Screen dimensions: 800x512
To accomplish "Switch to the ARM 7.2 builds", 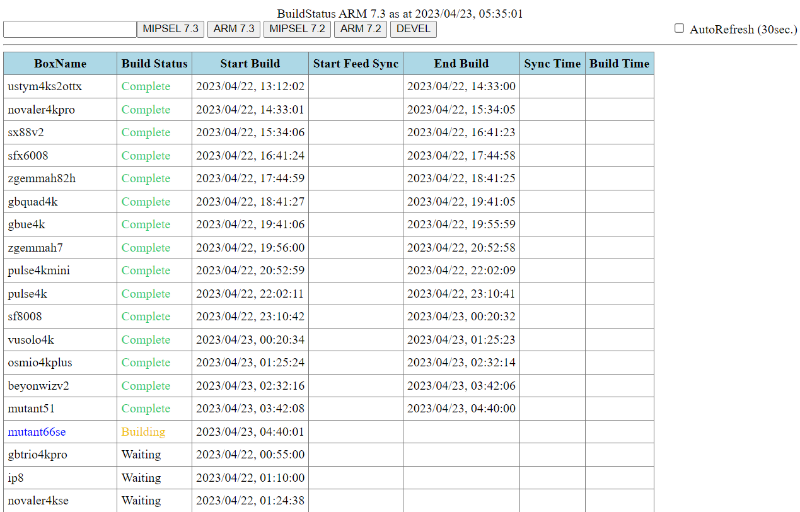I will (x=361, y=29).
